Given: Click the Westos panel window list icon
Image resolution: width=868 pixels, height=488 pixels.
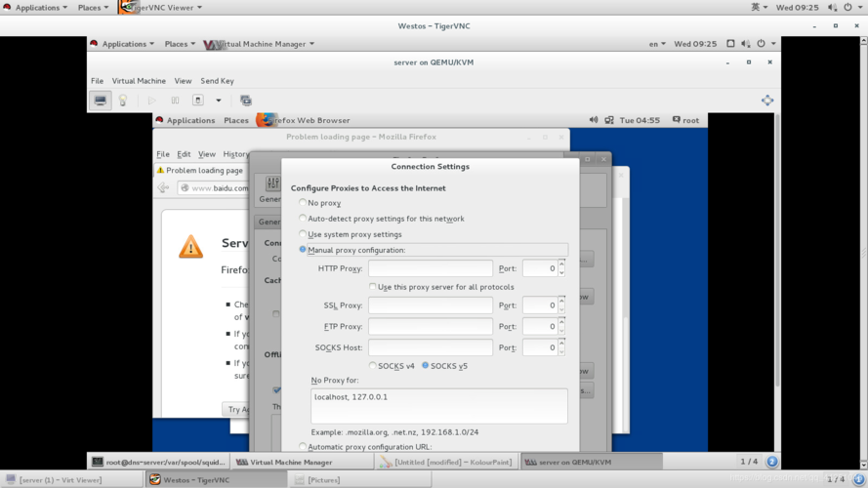Looking at the screenshot, I should pos(730,44).
